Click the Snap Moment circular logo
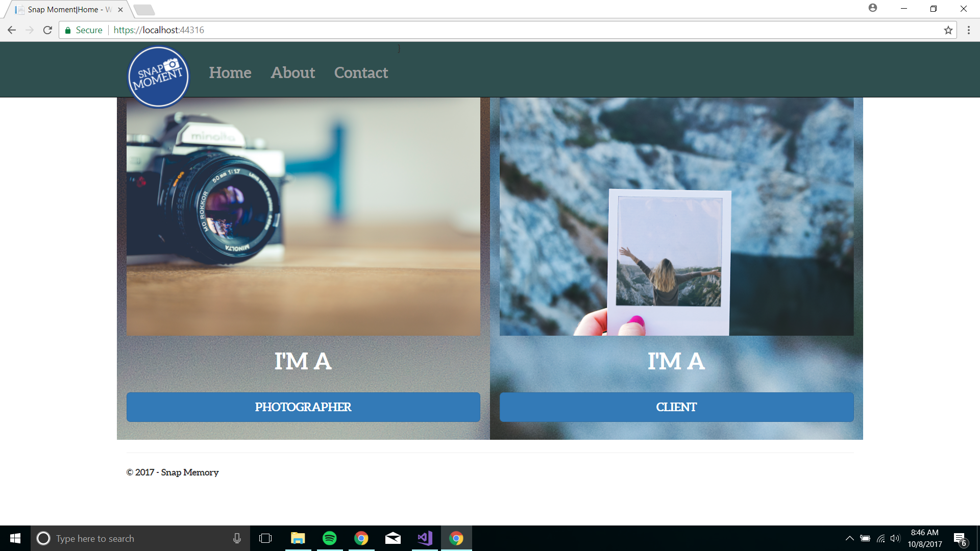 pyautogui.click(x=158, y=77)
